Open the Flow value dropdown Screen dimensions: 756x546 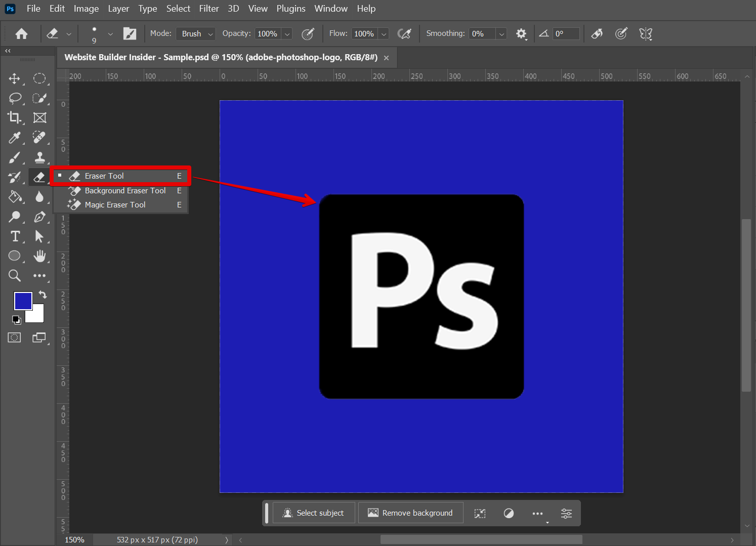(x=383, y=33)
